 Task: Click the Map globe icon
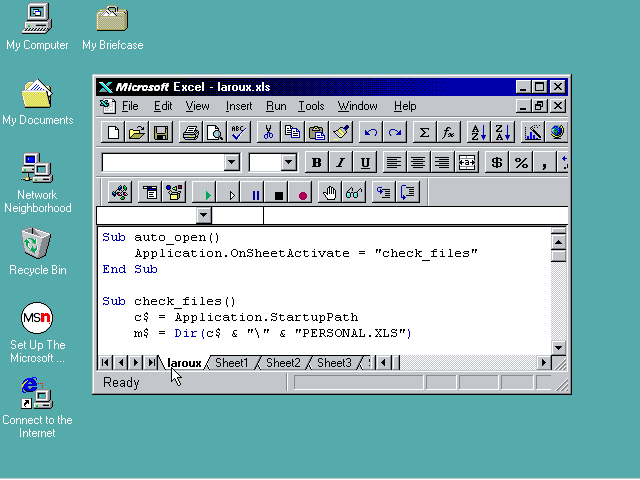pos(557,132)
